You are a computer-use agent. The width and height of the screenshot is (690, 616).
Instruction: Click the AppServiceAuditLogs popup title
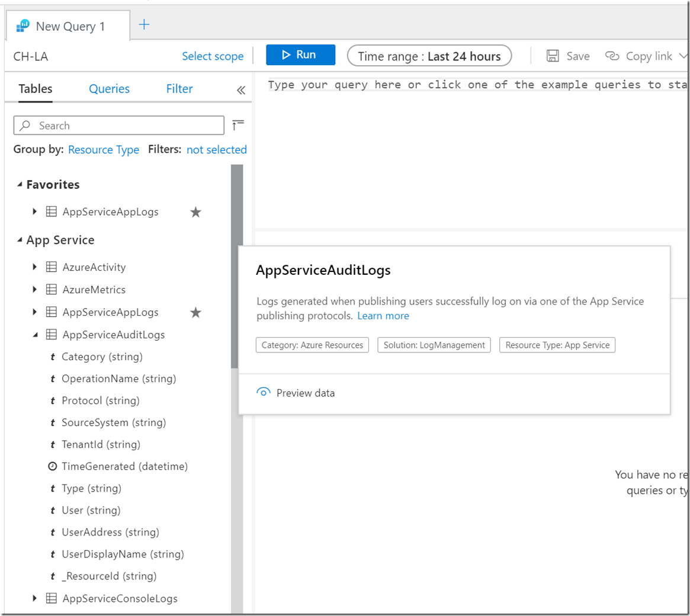[323, 270]
